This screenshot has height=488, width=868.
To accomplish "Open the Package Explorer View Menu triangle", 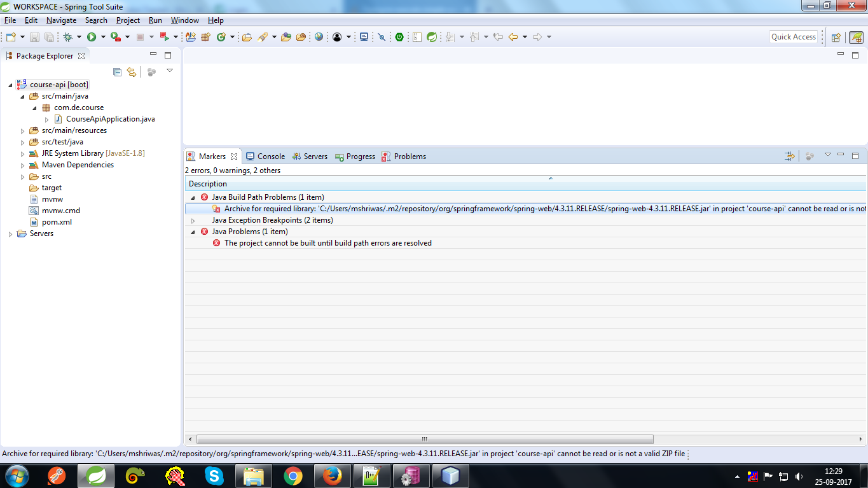I will point(170,71).
